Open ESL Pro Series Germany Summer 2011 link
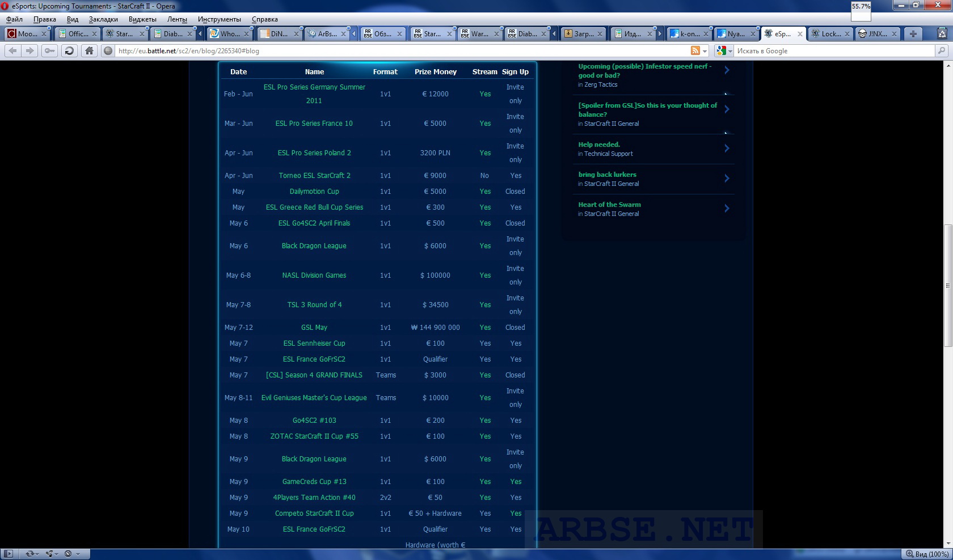This screenshot has width=953, height=560. pyautogui.click(x=314, y=94)
